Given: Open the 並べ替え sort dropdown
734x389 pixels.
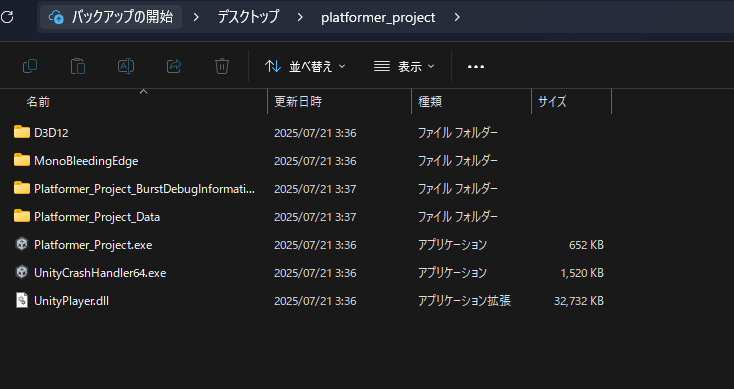Looking at the screenshot, I should (x=305, y=66).
